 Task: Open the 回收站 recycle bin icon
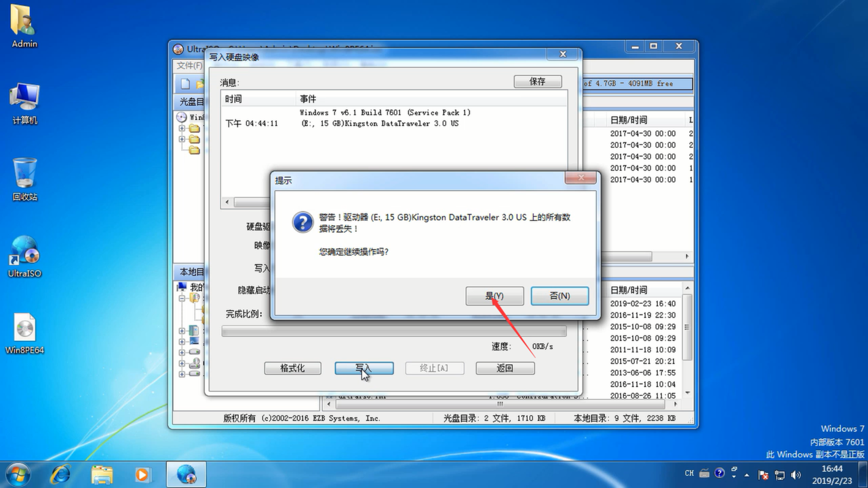tap(24, 180)
